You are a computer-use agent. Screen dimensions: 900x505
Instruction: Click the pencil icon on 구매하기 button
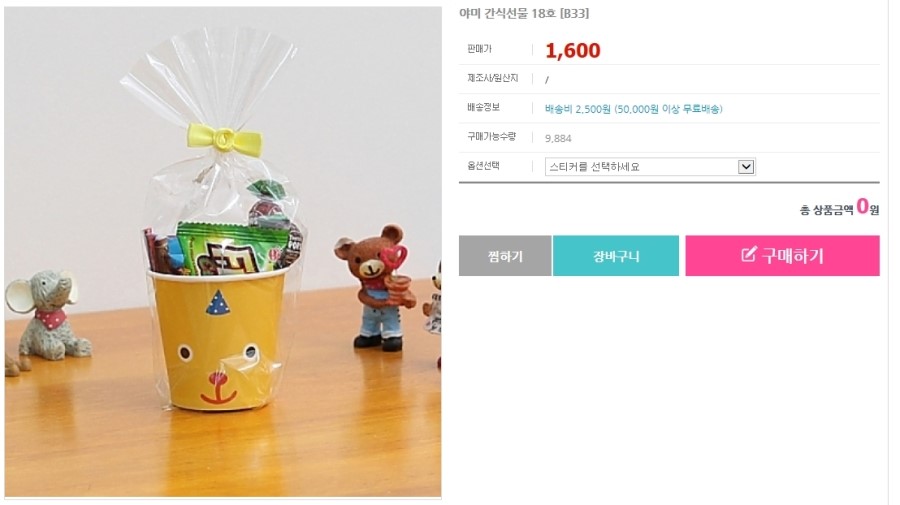click(748, 255)
